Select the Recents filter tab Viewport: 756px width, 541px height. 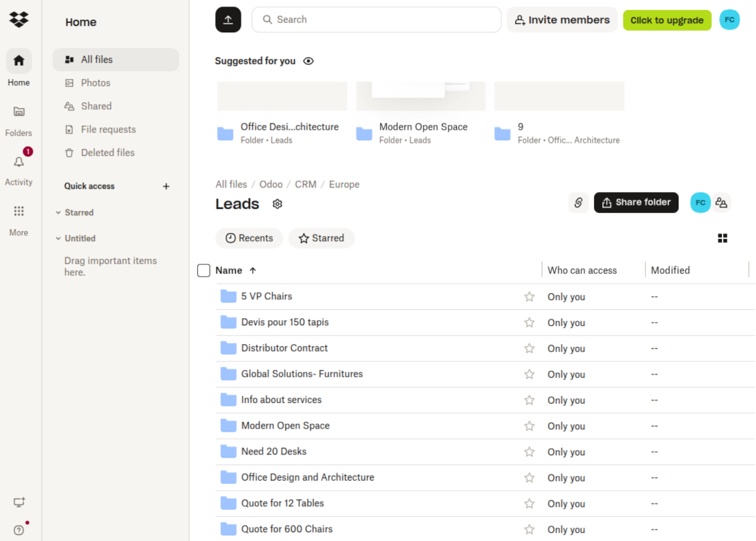tap(249, 238)
